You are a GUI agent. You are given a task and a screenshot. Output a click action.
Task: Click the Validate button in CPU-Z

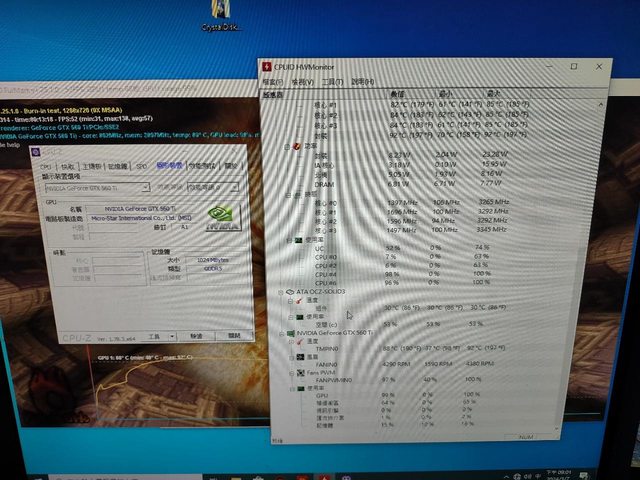(x=196, y=337)
